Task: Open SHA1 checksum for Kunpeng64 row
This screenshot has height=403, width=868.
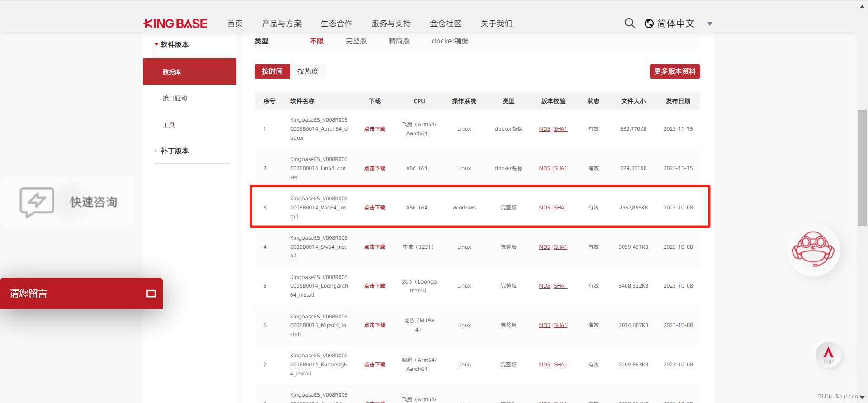Action: (561, 365)
